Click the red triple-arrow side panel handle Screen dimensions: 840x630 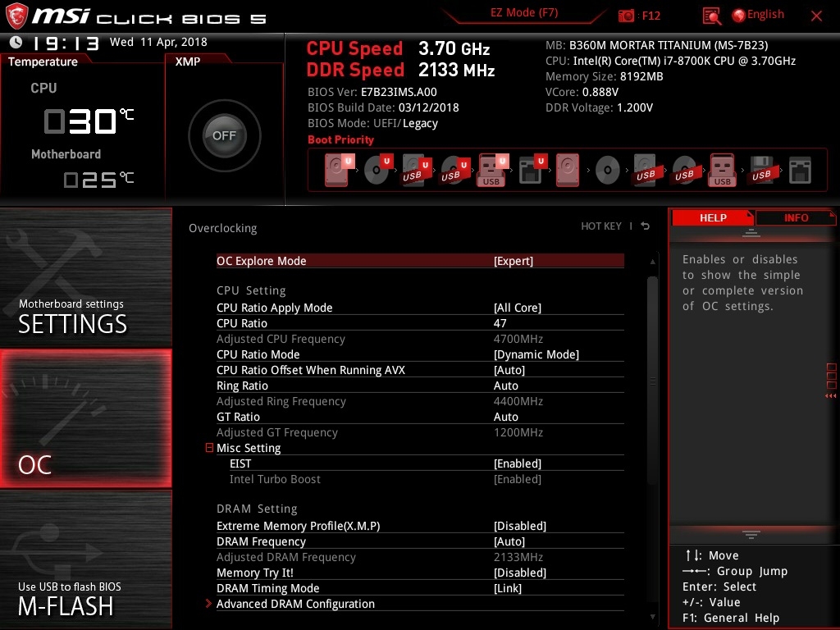[831, 396]
